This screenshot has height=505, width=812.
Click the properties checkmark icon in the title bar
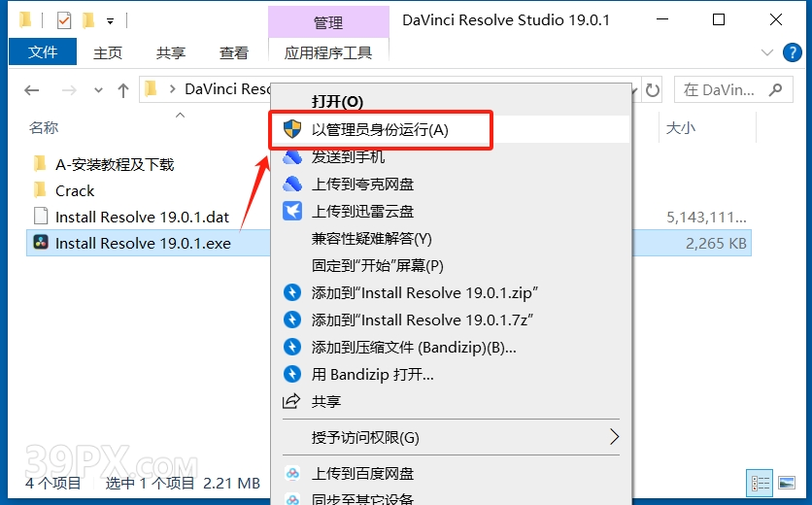point(64,20)
